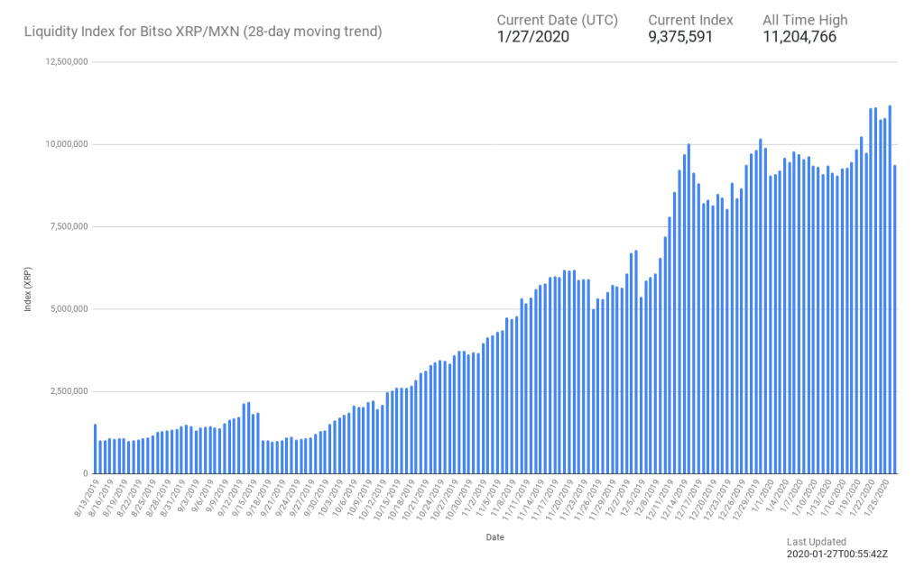Click the chart title about Bitso XRP/MXN
Image resolution: width=924 pixels, height=568 pixels.
click(x=202, y=32)
